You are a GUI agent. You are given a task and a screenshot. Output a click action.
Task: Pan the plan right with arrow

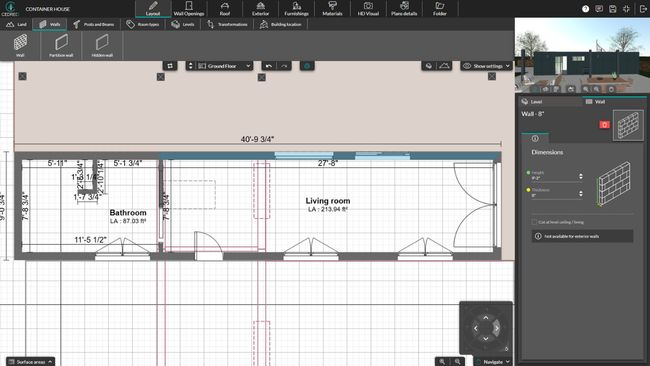click(x=497, y=328)
